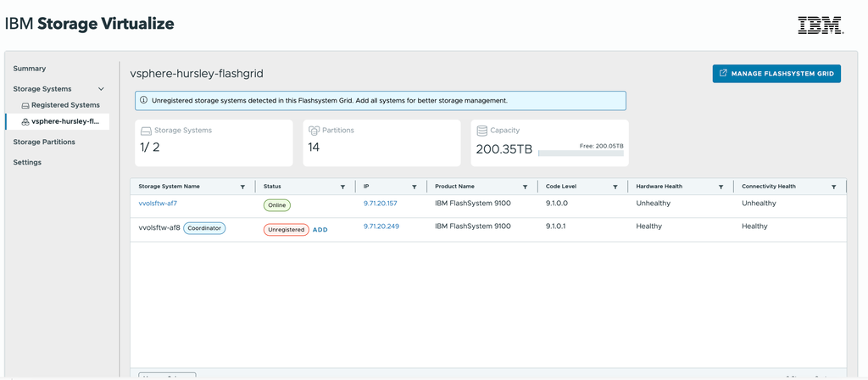Click the Manage FlashSystem Grid button
The height and width of the screenshot is (380, 868).
coord(776,74)
